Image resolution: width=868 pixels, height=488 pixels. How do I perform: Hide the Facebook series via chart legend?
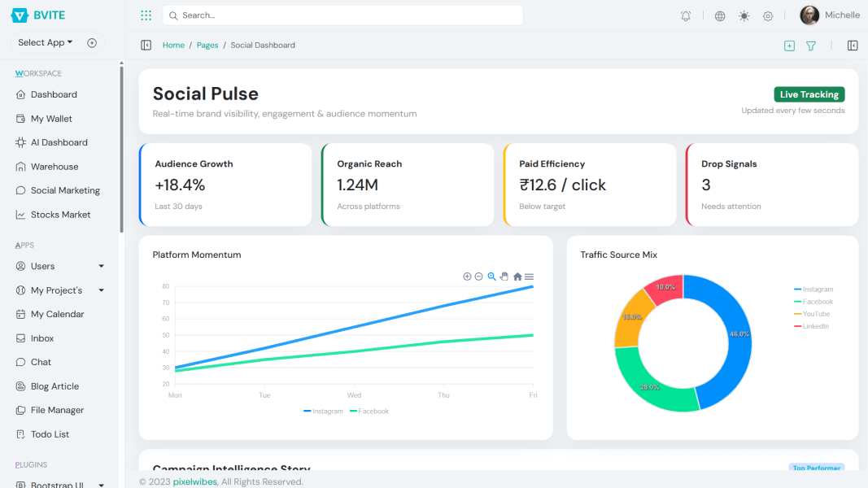369,411
